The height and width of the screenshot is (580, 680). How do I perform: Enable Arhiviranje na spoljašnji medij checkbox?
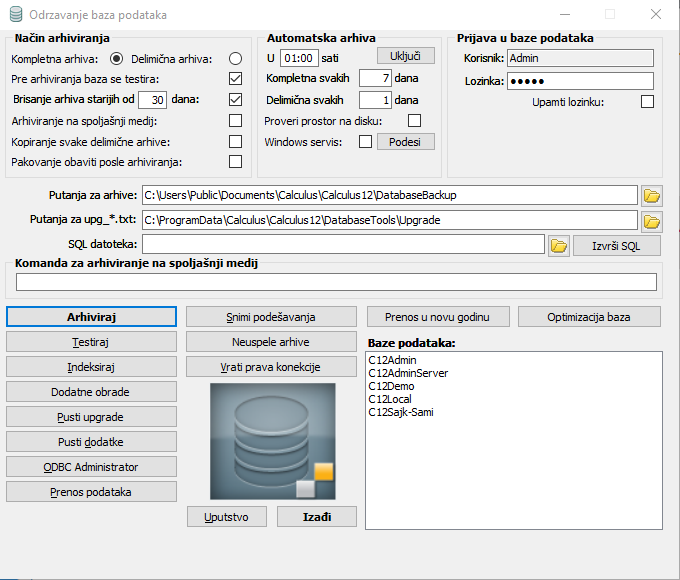[235, 120]
